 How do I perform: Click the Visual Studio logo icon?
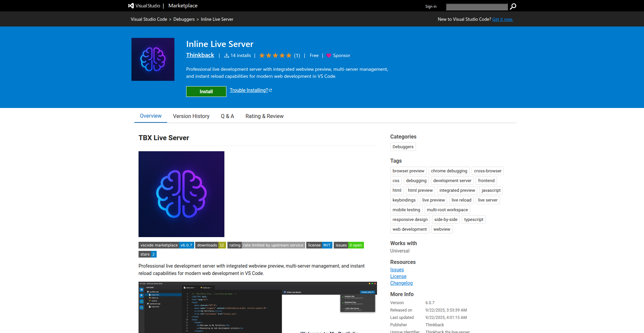point(131,6)
